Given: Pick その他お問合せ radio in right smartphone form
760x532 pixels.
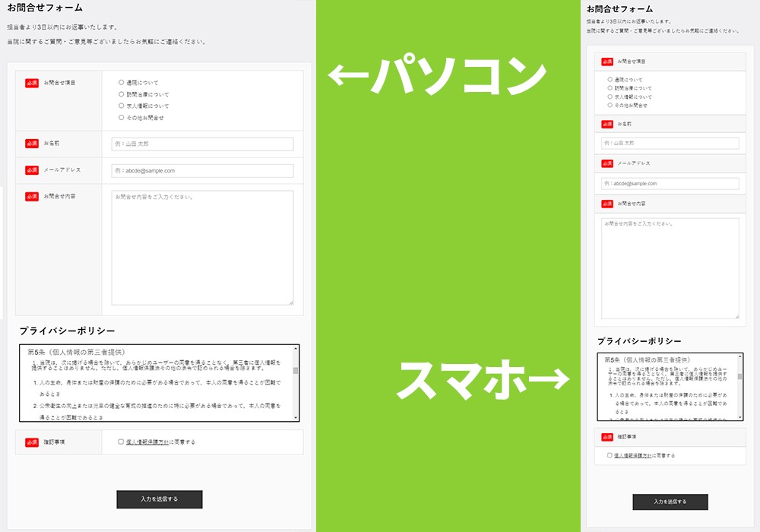Looking at the screenshot, I should [x=610, y=105].
